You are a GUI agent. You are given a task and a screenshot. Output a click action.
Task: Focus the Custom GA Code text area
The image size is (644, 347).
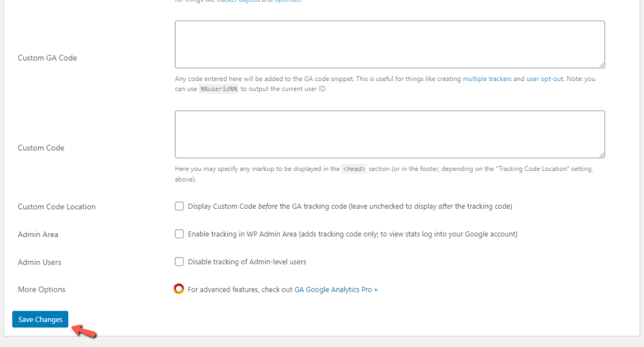tap(389, 45)
